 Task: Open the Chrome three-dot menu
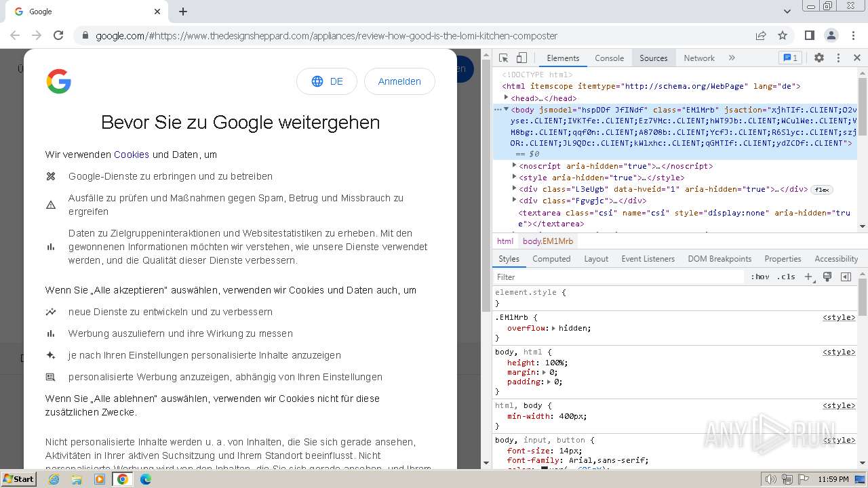click(x=852, y=35)
